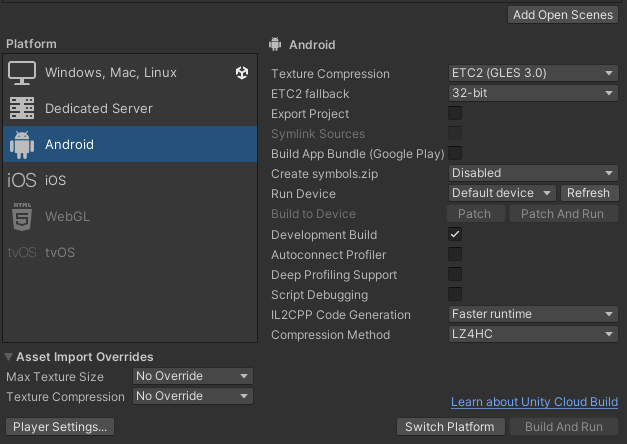The image size is (627, 444).
Task: Tick Build App Bundle (Google Play)
Action: click(x=455, y=153)
